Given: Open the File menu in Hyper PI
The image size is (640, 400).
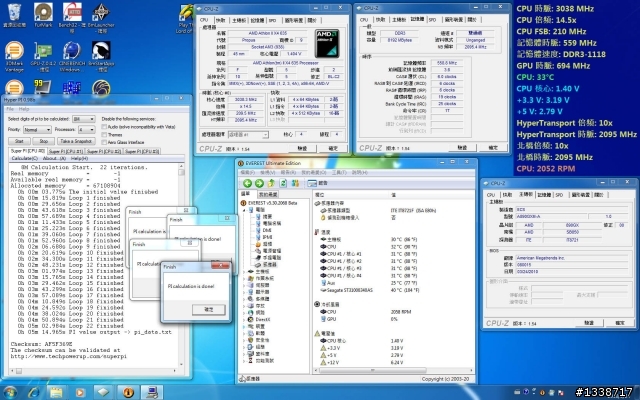Looking at the screenshot, I should 10,109.
